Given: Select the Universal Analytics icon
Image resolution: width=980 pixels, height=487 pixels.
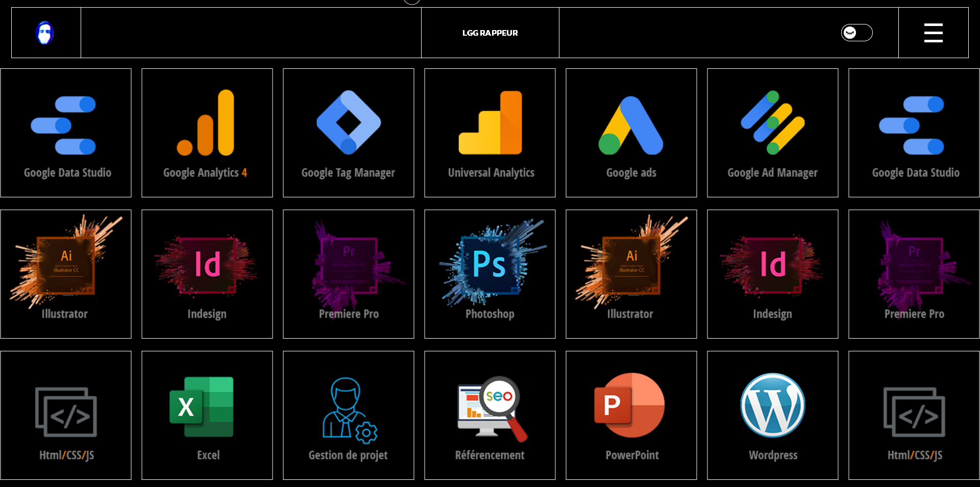Looking at the screenshot, I should 490,123.
